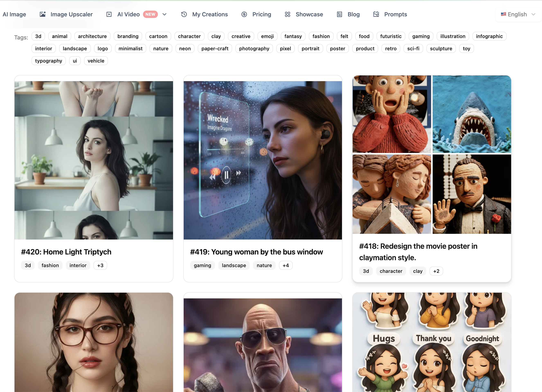Viewport: 542px width, 392px height.
Task: Click the Prompts icon in navbar
Action: click(x=376, y=14)
